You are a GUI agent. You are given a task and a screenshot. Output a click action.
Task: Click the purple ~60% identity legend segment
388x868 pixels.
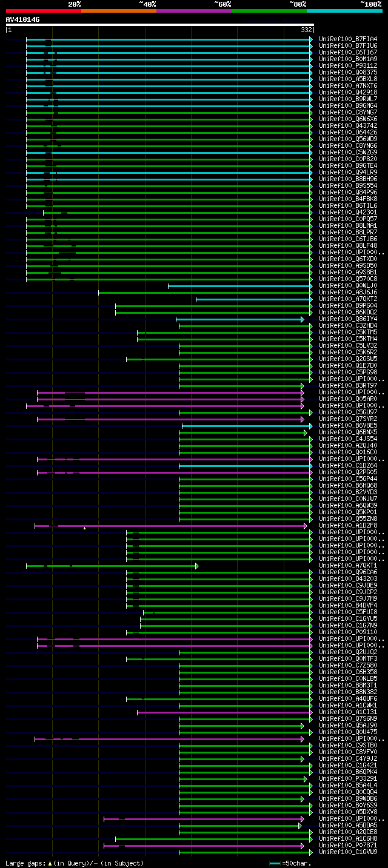194,10
